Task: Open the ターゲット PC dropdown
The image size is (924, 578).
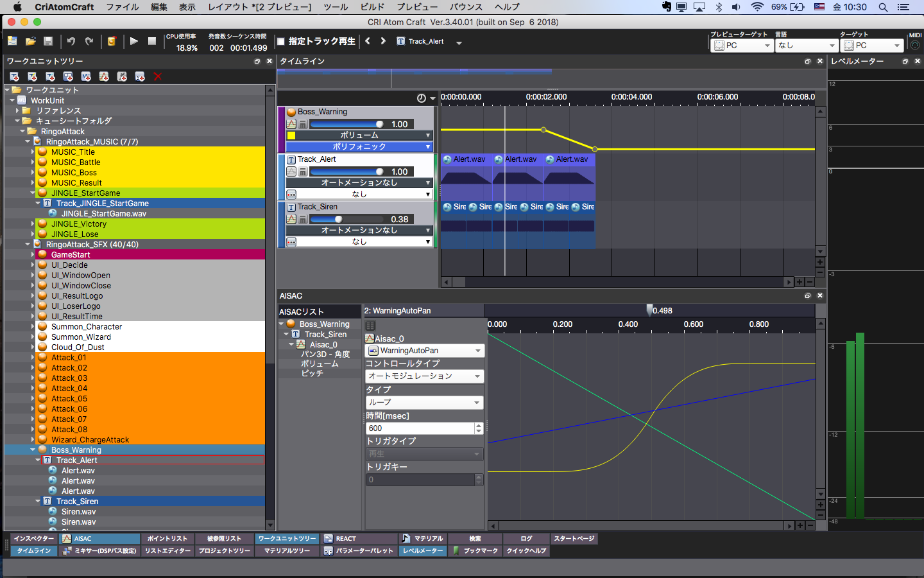Action: pyautogui.click(x=872, y=46)
